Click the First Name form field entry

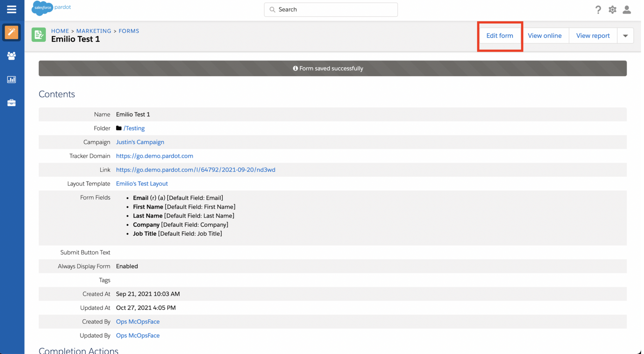coord(184,207)
